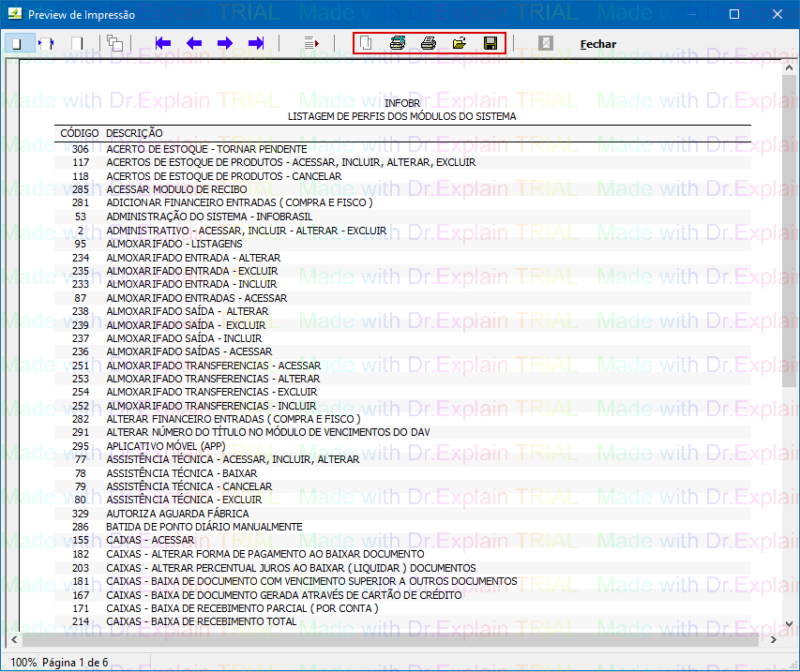Print the report with printer icon

pos(429,43)
